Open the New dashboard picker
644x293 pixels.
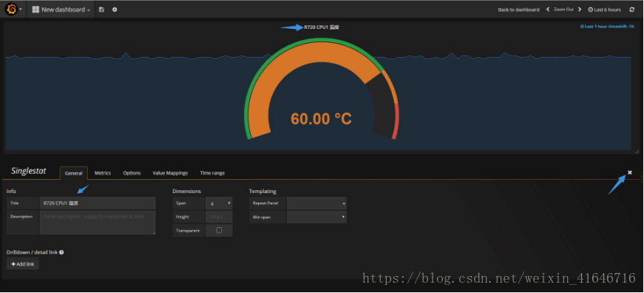click(61, 10)
